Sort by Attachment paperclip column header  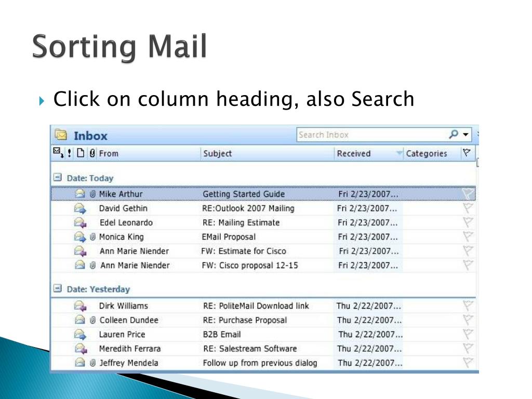(92, 153)
